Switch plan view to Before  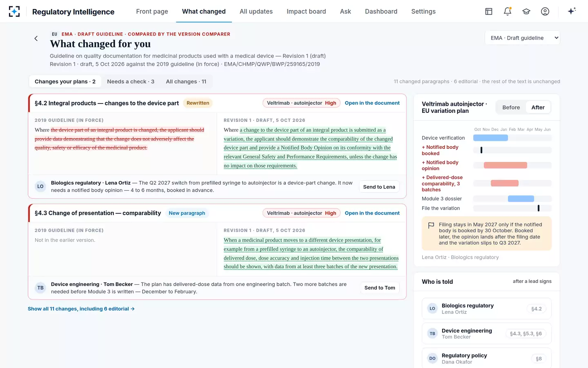click(x=511, y=108)
